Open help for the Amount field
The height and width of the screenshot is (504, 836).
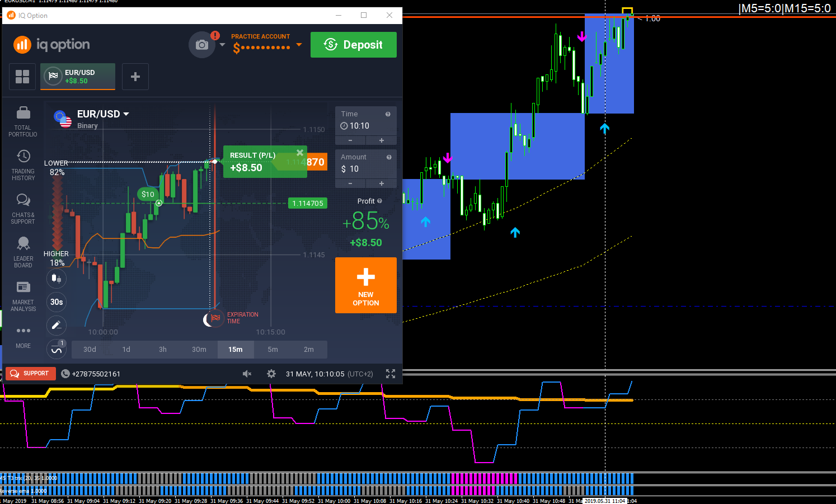(x=389, y=157)
